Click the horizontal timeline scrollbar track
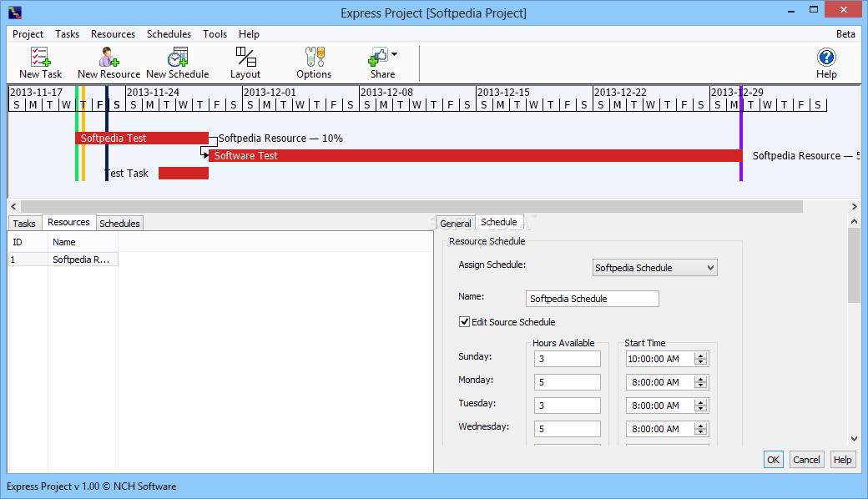 click(411, 206)
